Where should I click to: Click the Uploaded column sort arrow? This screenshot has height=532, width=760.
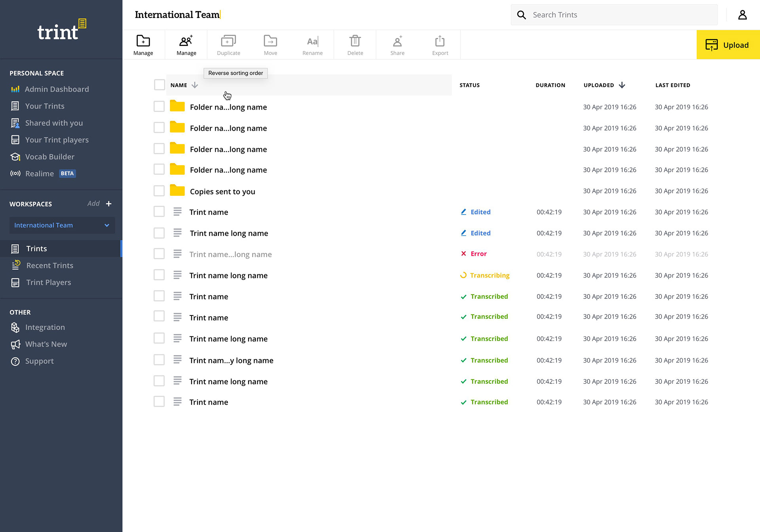click(x=622, y=85)
